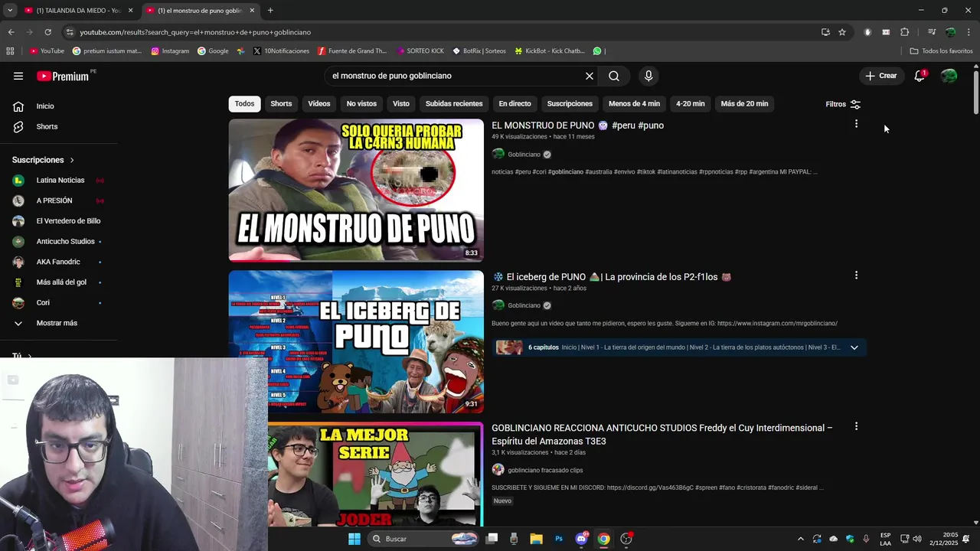The image size is (980, 551).
Task: Bookmark this page with the star
Action: [842, 32]
